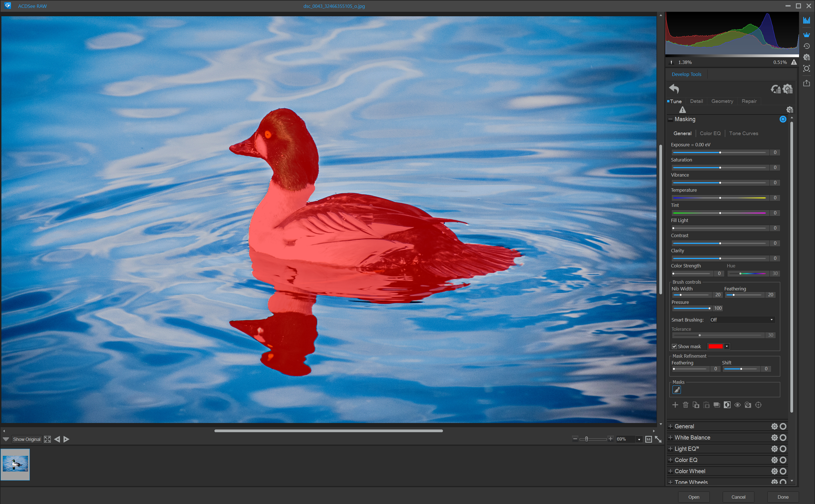The height and width of the screenshot is (504, 815).
Task: Delete the current mask
Action: point(686,405)
